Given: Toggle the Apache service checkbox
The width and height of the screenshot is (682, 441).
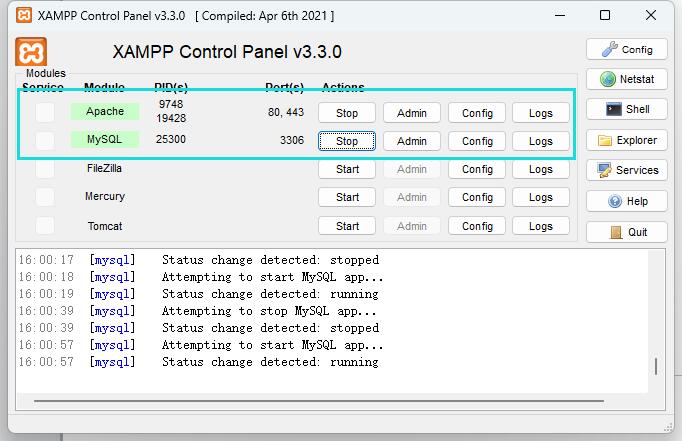Looking at the screenshot, I should click(x=45, y=112).
